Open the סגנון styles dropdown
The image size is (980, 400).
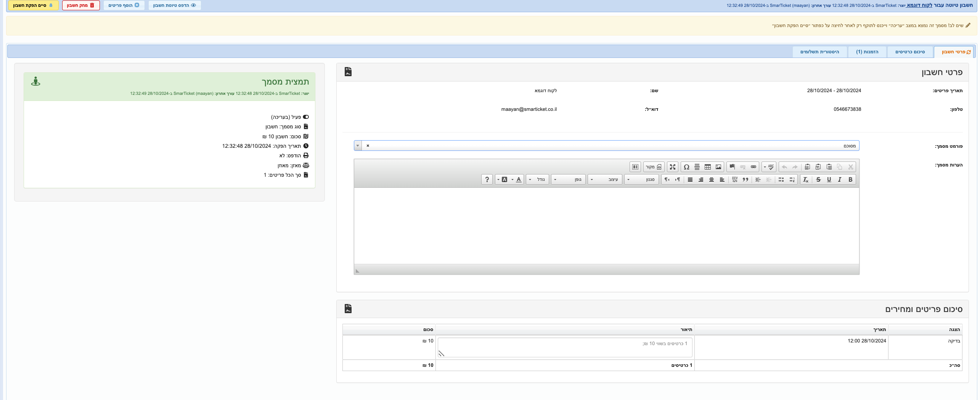point(641,179)
